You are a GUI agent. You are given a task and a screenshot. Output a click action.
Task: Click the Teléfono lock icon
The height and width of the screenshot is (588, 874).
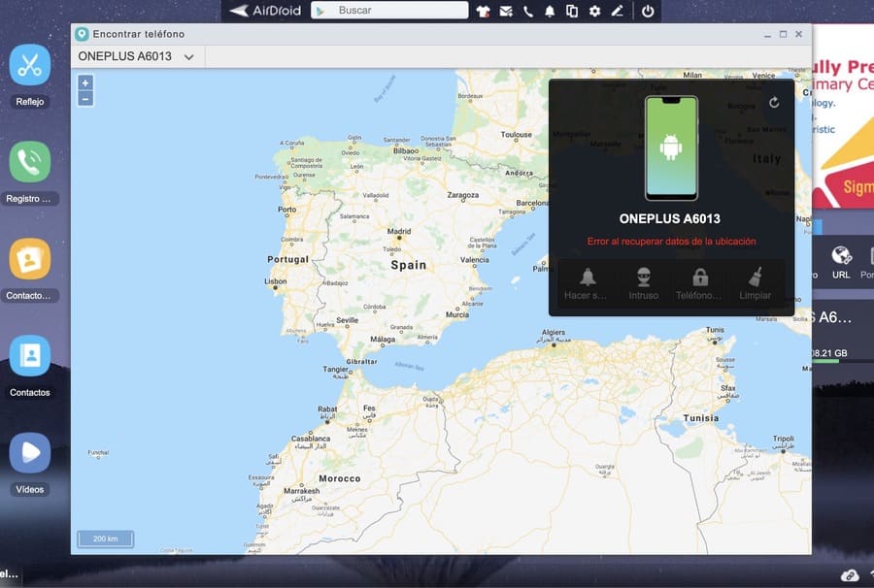(x=700, y=277)
